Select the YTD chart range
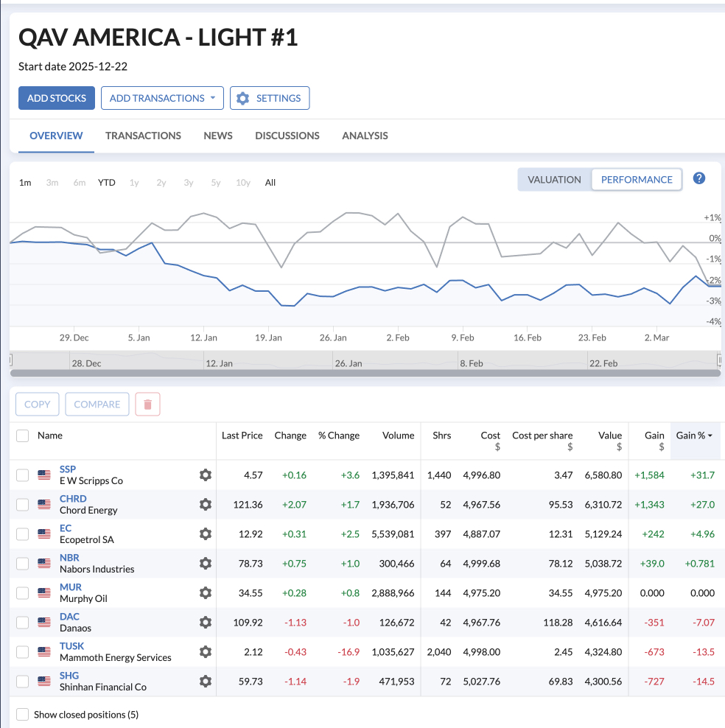This screenshot has width=725, height=728. pos(107,183)
